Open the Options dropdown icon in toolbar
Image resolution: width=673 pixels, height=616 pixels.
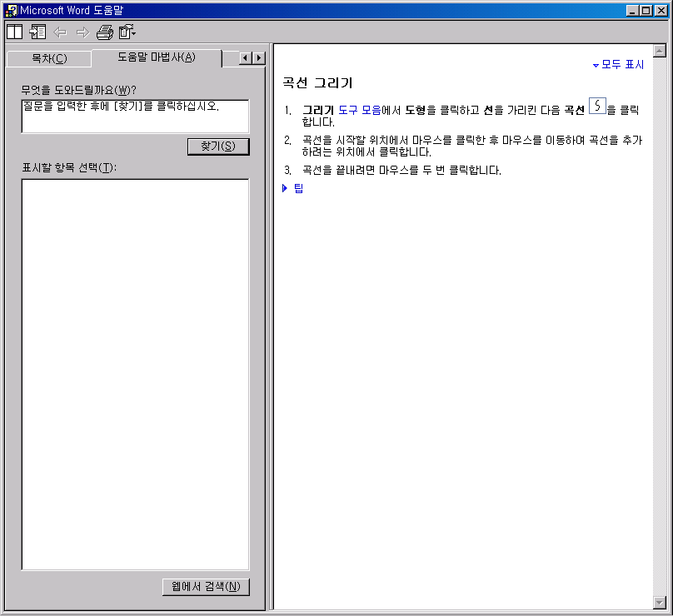[x=127, y=32]
